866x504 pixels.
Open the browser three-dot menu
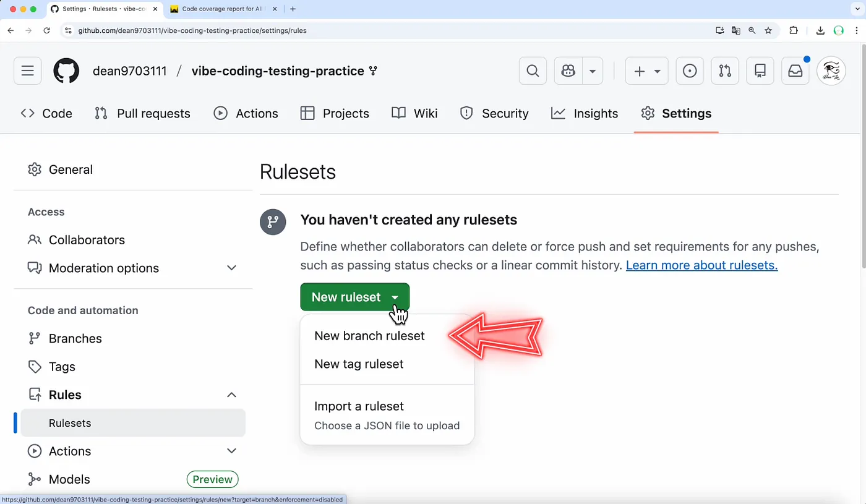856,30
